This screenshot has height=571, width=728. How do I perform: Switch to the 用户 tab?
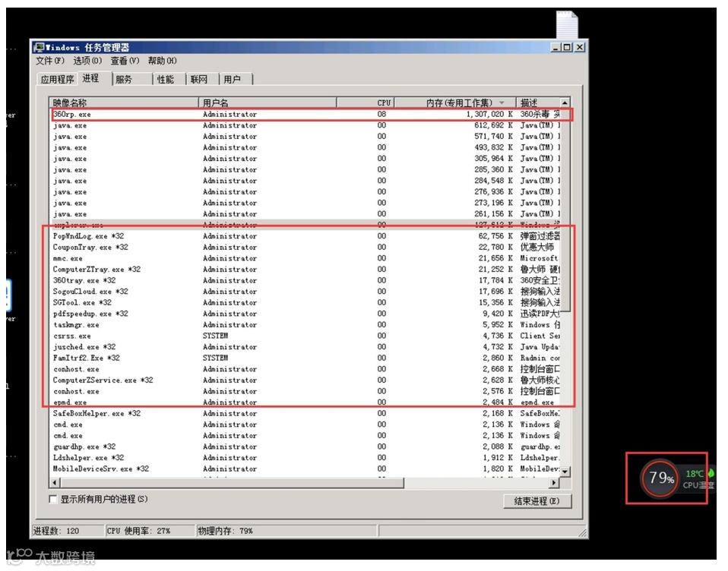point(236,79)
